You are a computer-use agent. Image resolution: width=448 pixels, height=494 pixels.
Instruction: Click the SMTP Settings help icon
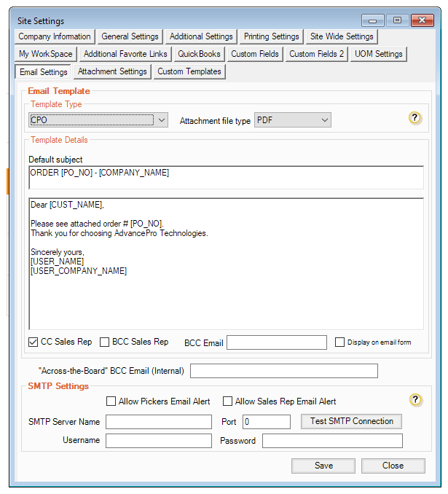coord(415,399)
